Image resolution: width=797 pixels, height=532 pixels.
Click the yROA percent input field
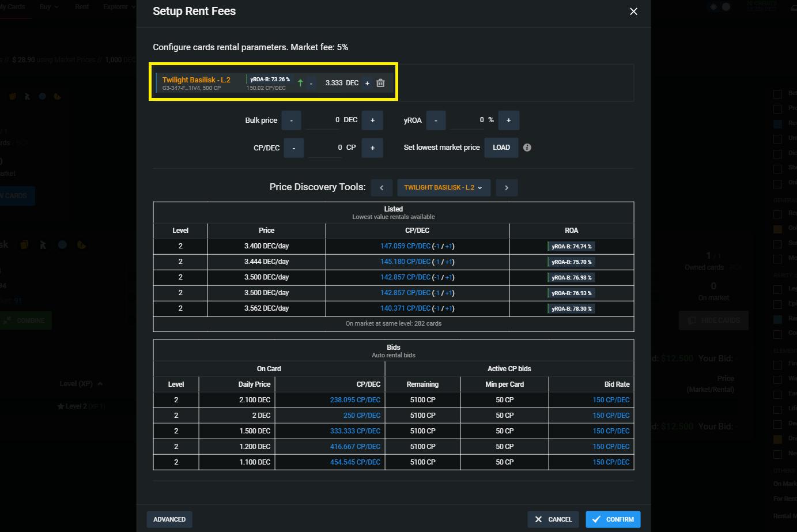(467, 120)
